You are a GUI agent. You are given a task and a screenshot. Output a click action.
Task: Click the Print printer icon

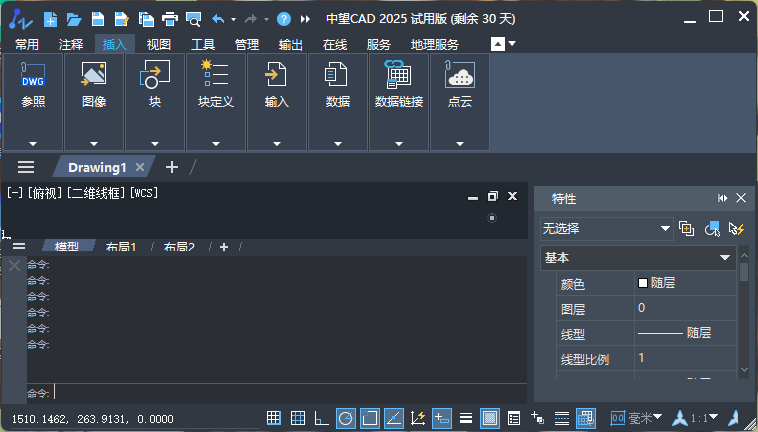point(170,19)
